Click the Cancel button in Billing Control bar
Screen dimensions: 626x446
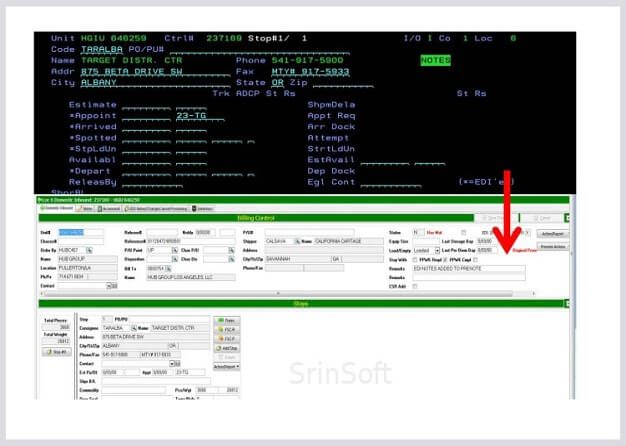(542, 218)
